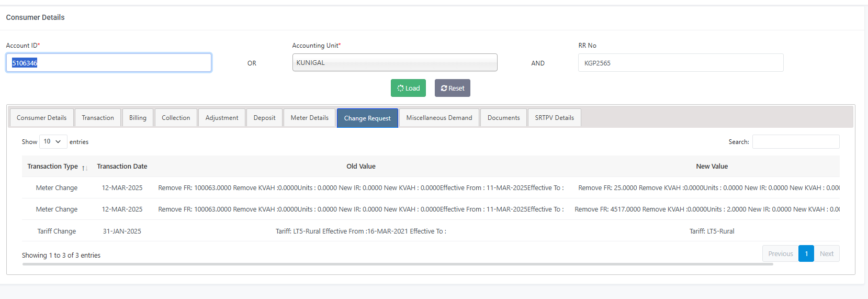The height and width of the screenshot is (299, 868).
Task: Click the Previous page button
Action: [x=781, y=253]
